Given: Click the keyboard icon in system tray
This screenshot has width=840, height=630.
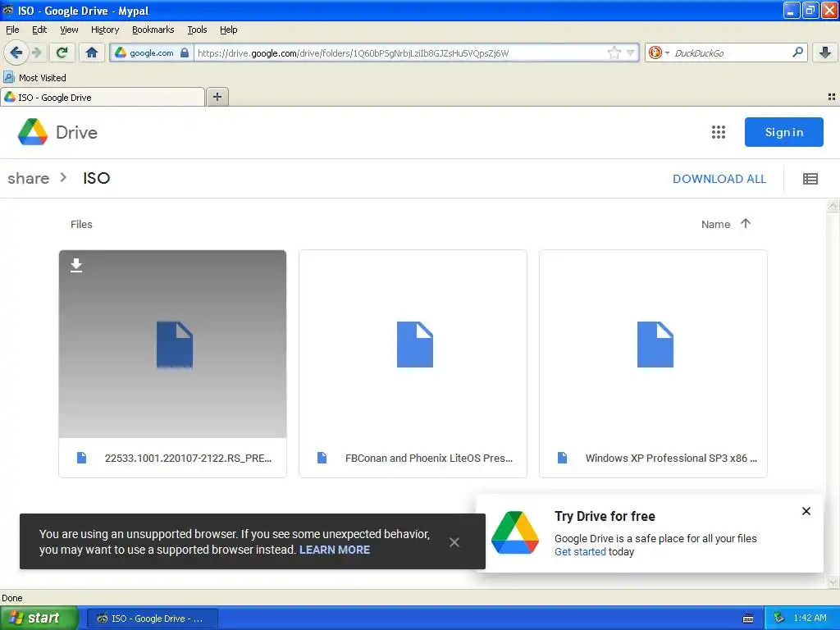Looking at the screenshot, I should coord(748,619).
